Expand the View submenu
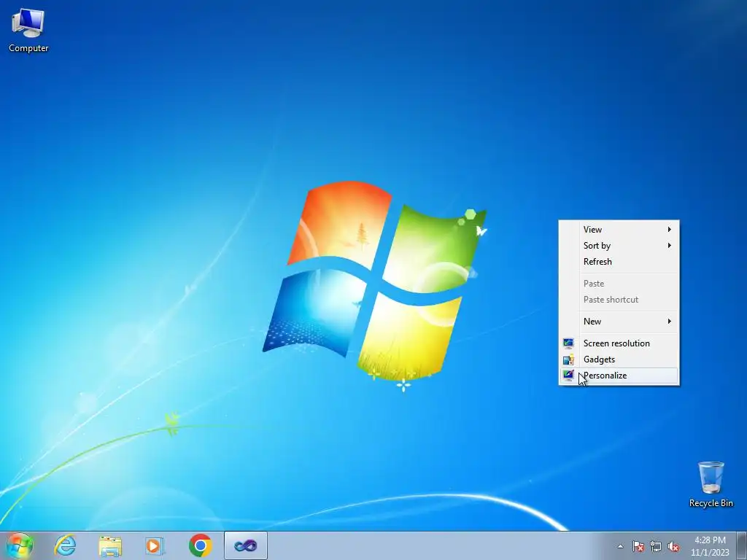This screenshot has width=747, height=560. click(x=619, y=230)
